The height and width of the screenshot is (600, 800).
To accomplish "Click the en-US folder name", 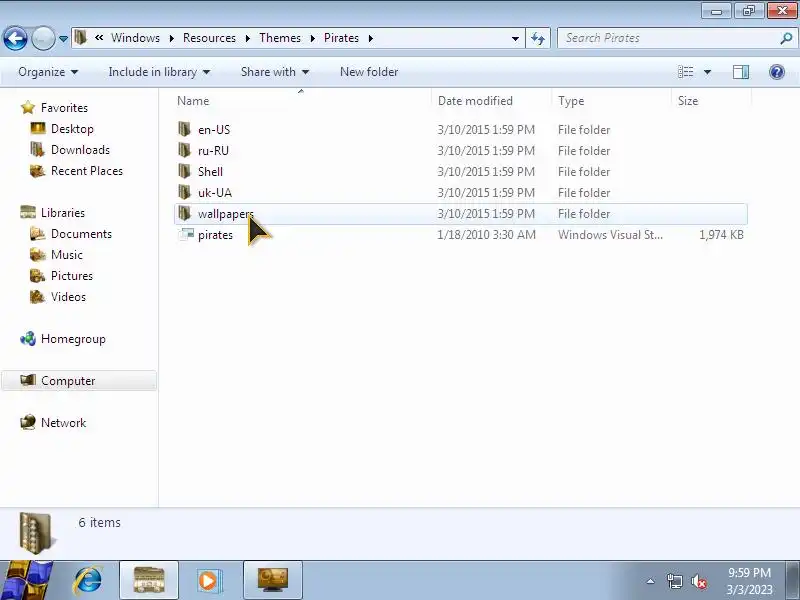I will click(214, 130).
